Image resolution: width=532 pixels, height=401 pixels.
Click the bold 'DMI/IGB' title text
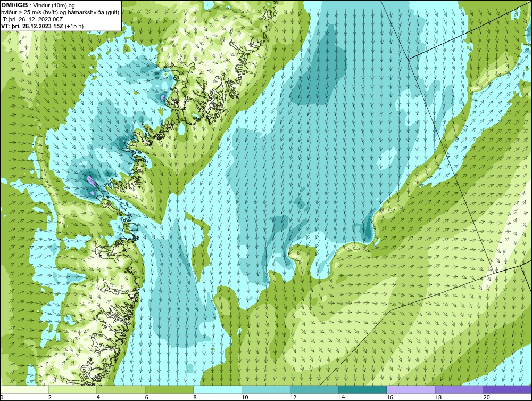[x=14, y=5]
